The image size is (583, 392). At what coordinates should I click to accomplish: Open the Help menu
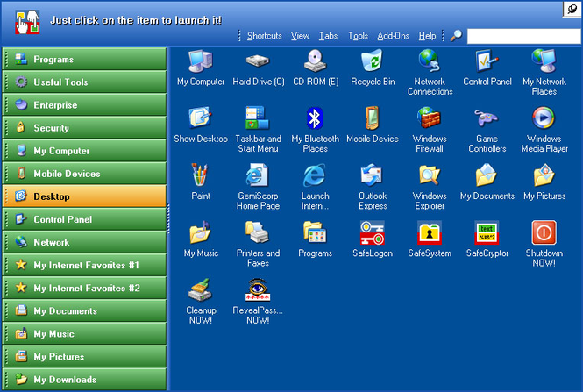[427, 36]
